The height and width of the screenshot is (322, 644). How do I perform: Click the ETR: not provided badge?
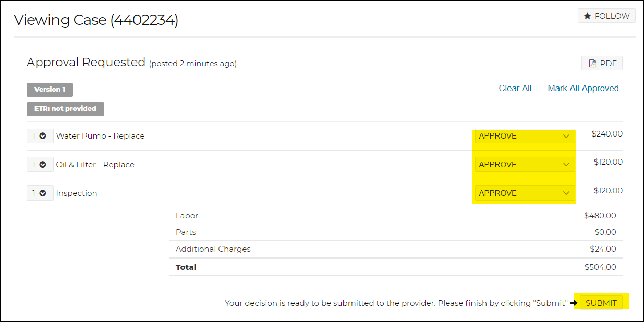pos(65,109)
